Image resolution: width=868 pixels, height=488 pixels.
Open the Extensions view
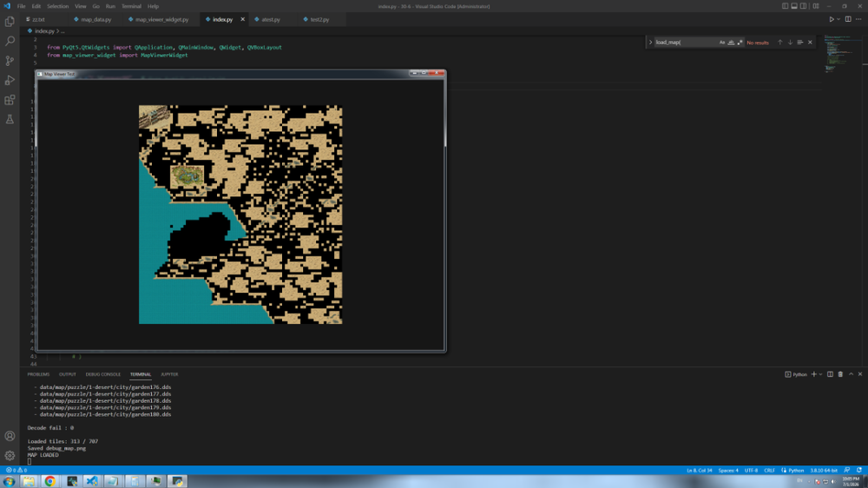click(x=10, y=100)
